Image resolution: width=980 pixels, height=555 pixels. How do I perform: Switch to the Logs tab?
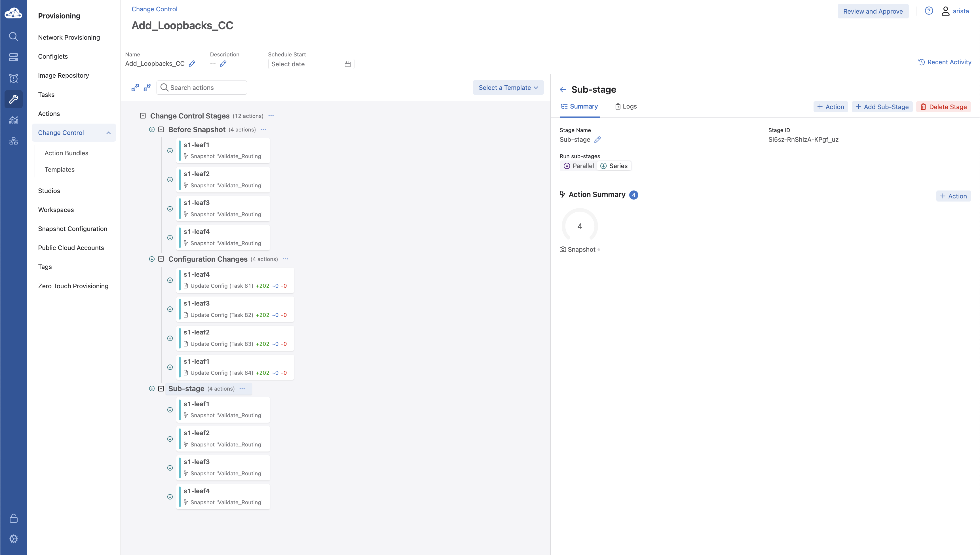tap(626, 106)
